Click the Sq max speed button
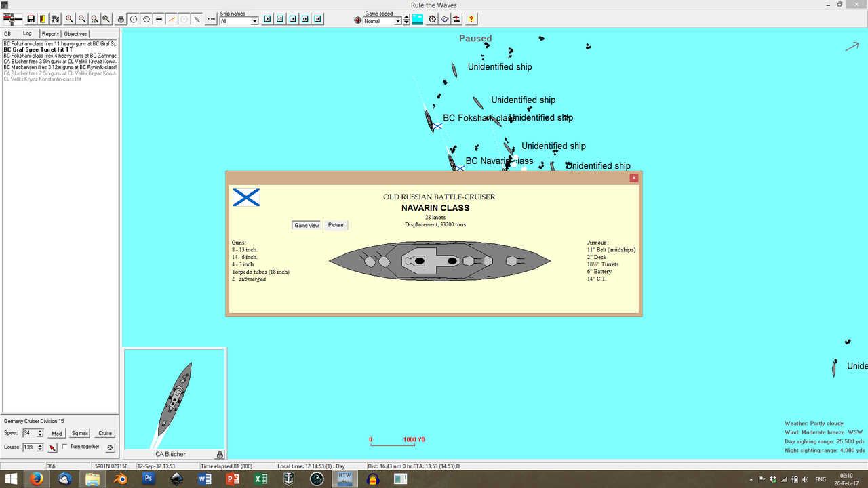The height and width of the screenshot is (488, 868). point(80,433)
